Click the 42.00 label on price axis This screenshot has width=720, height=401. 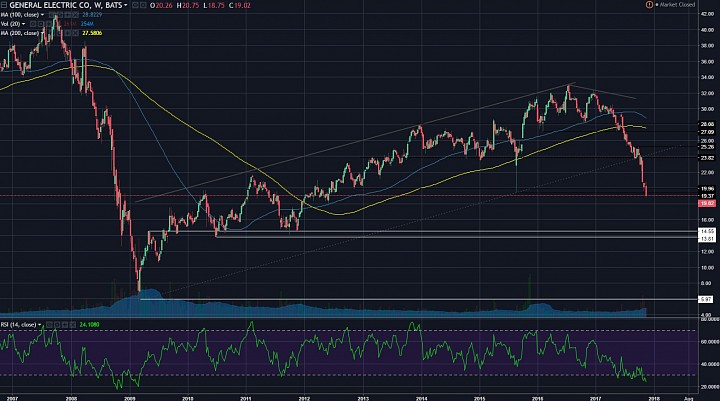point(707,14)
